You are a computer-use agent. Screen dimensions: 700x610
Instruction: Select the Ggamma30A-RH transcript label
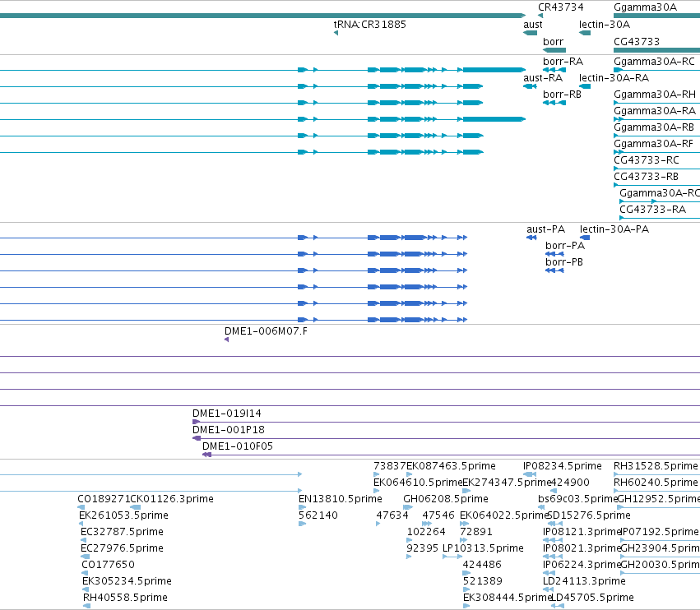coord(655,95)
